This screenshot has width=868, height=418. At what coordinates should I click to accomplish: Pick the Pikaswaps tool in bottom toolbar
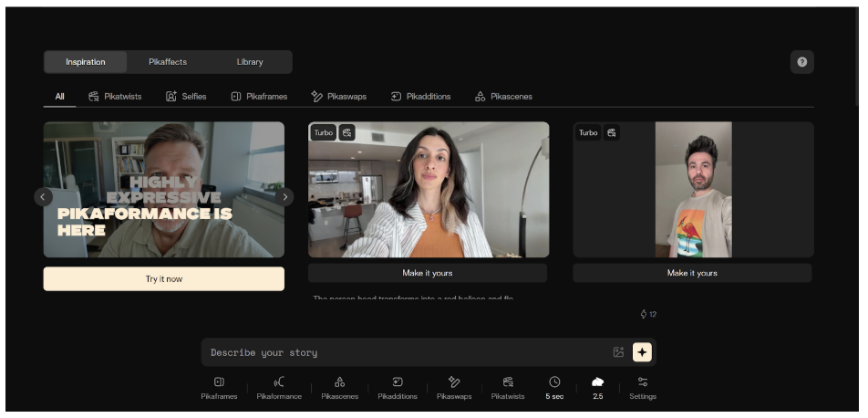tap(454, 387)
